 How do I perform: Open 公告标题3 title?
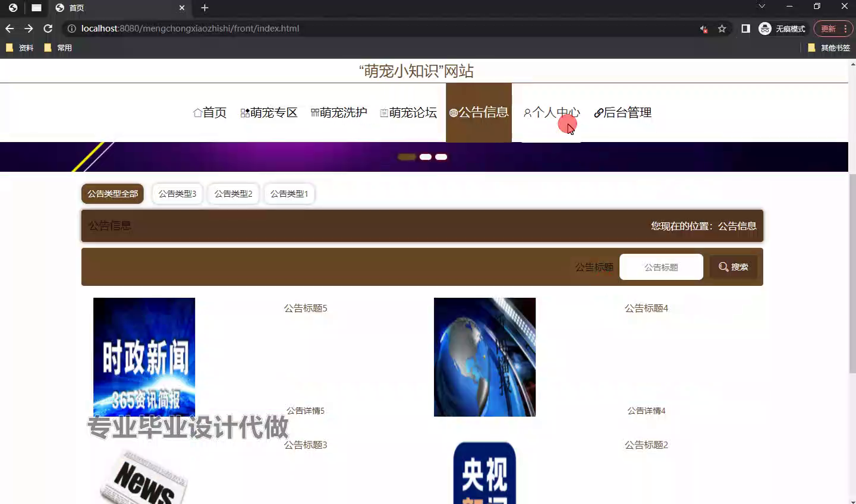306,445
